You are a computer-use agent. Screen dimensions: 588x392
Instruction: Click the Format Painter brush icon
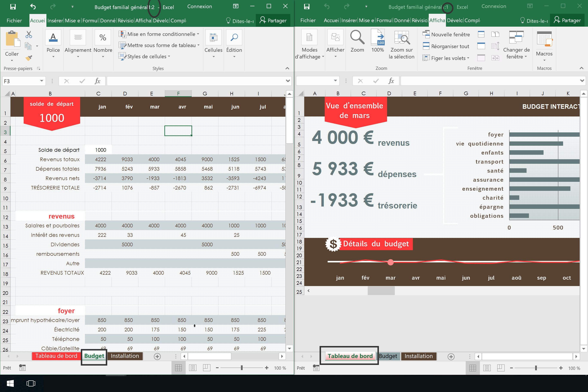click(x=29, y=58)
